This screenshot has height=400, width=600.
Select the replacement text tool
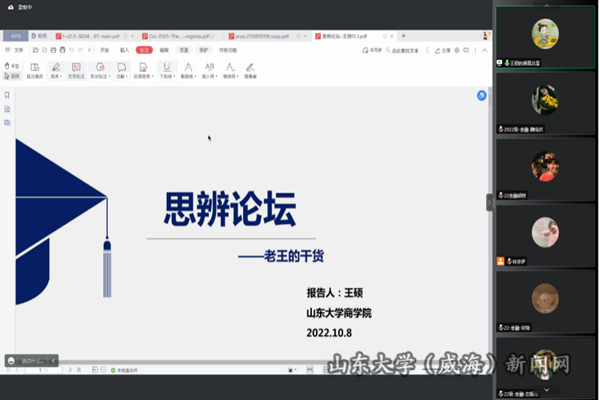[230, 67]
